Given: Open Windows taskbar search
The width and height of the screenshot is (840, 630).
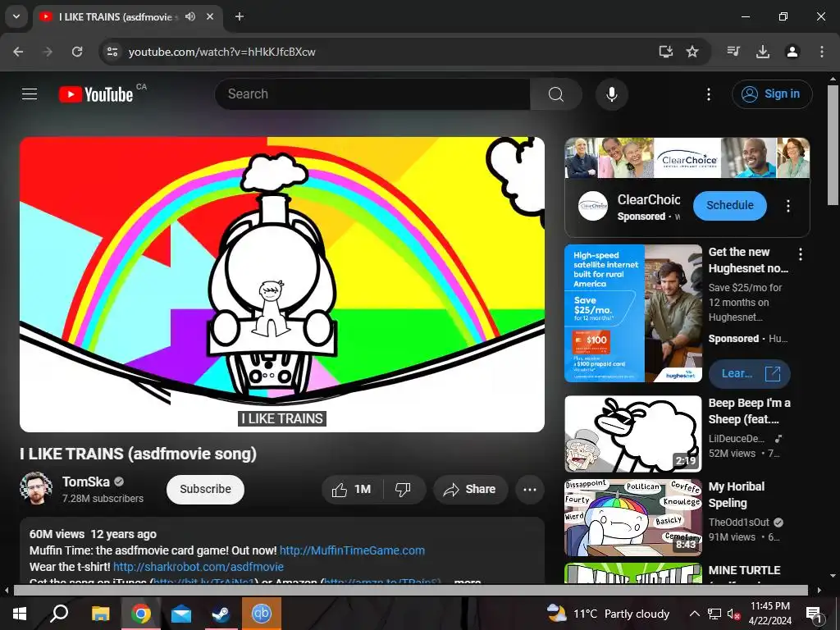Looking at the screenshot, I should point(59,614).
